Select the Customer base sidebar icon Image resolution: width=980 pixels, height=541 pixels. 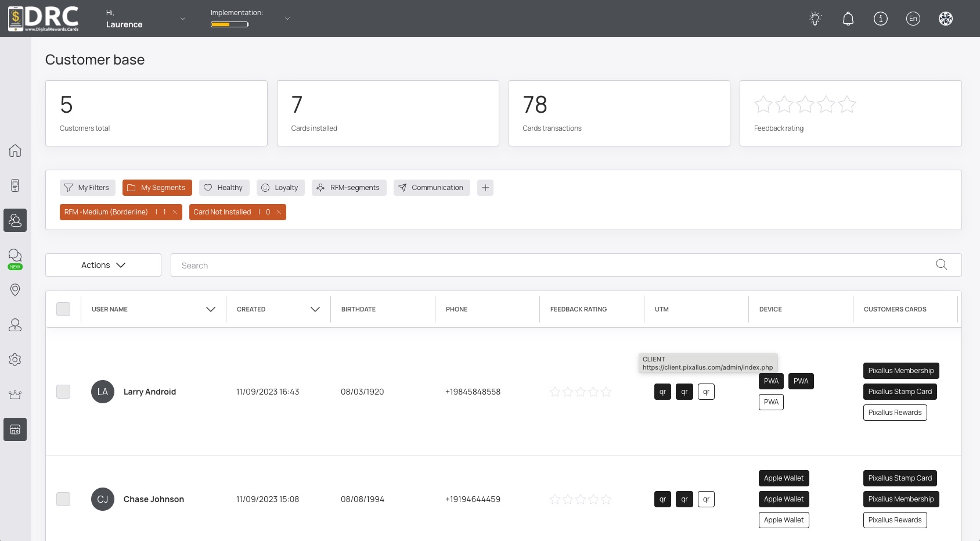[x=15, y=220]
